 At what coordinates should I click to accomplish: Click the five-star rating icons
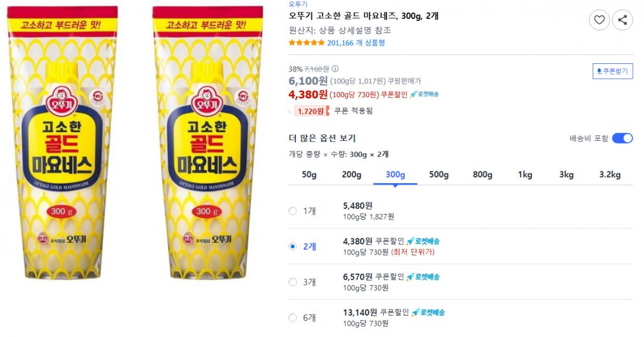(306, 43)
